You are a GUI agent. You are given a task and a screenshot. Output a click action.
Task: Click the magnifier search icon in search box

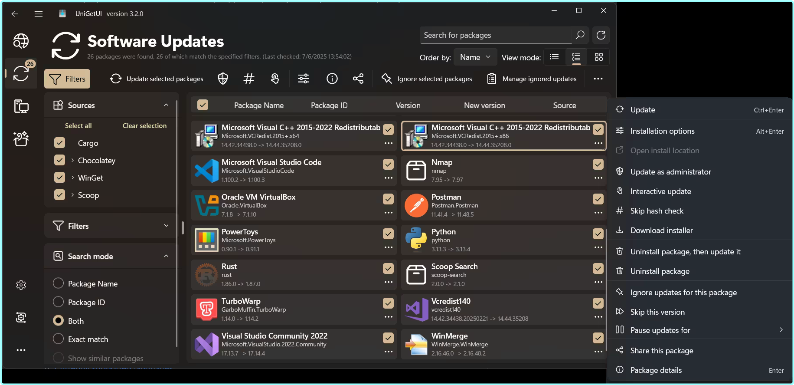[580, 35]
